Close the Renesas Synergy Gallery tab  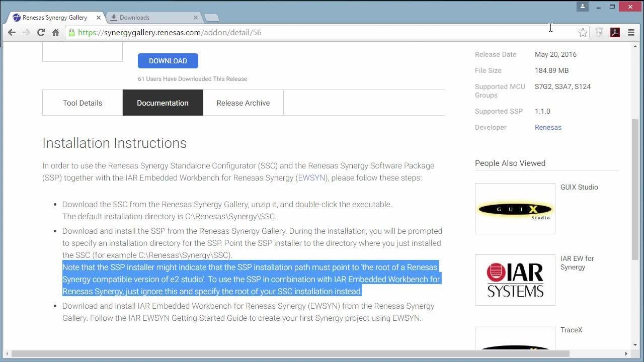[x=99, y=18]
